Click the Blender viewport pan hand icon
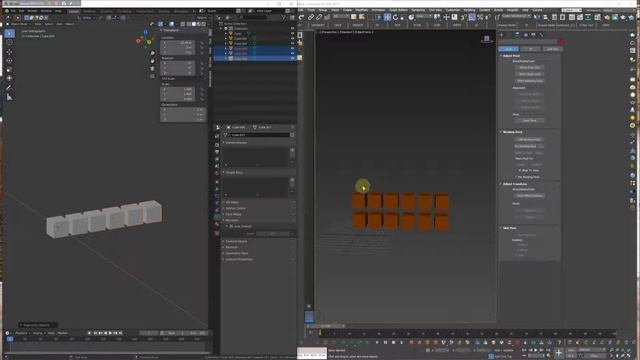Image resolution: width=640 pixels, height=360 pixels. 152,61
